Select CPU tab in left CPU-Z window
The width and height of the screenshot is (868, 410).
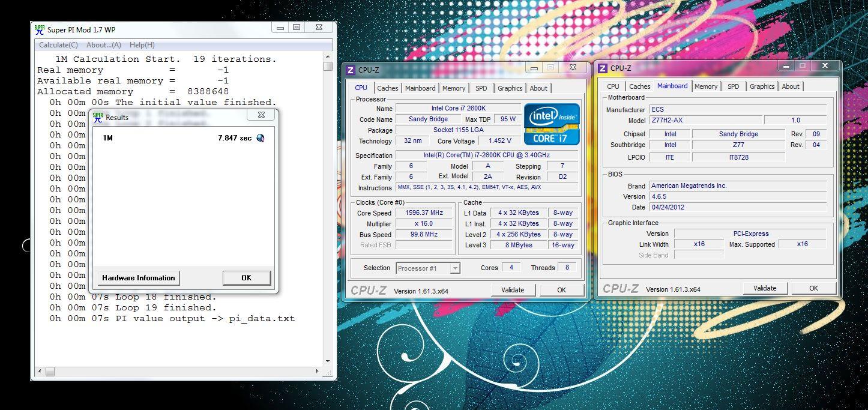(x=361, y=88)
